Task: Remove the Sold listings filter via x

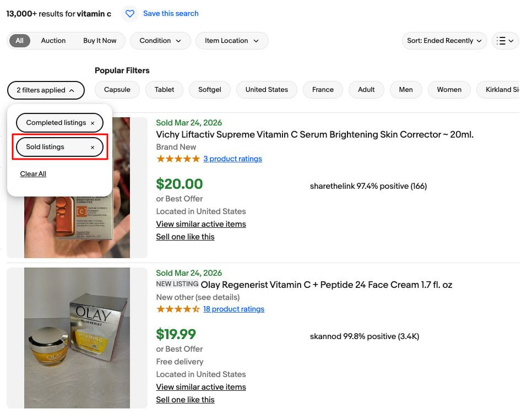Action: point(93,148)
